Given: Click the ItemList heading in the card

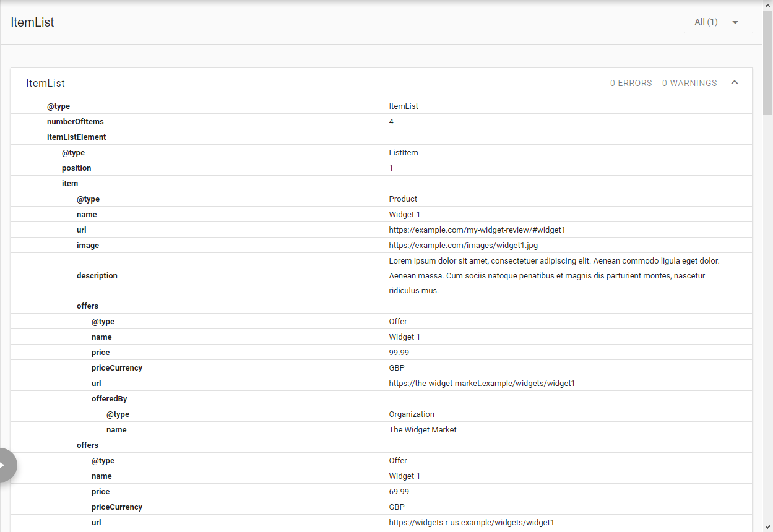Looking at the screenshot, I should click(x=45, y=82).
